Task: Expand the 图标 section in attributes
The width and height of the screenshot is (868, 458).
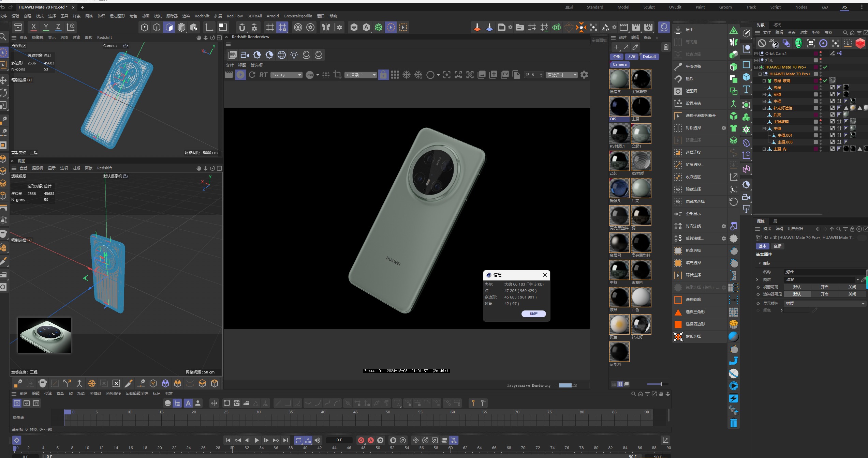Action: [x=760, y=263]
